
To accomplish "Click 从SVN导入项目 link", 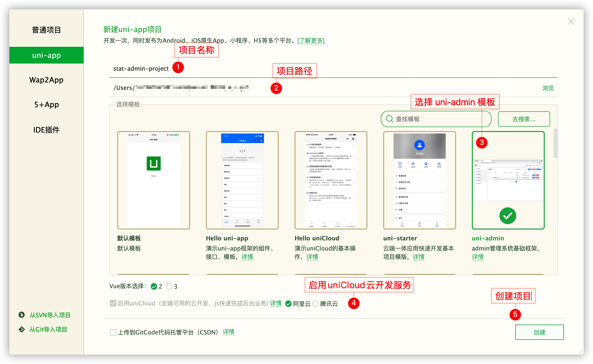I will 50,315.
